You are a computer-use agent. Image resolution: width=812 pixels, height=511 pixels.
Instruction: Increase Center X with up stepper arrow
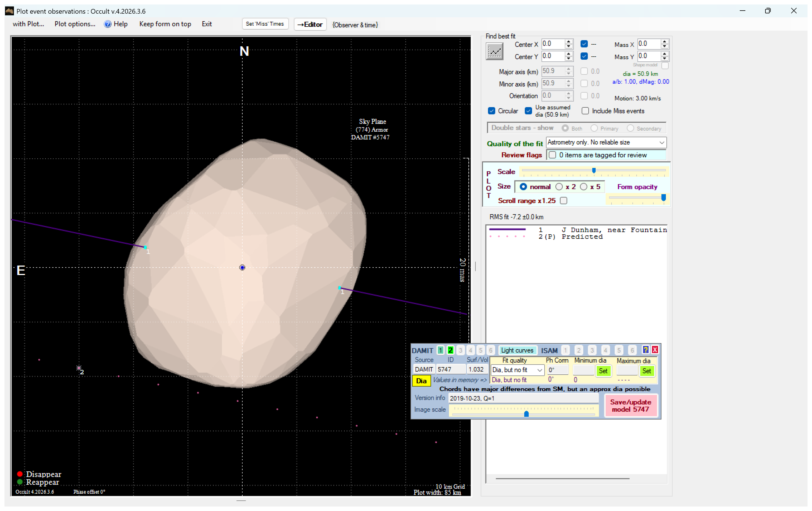pyautogui.click(x=569, y=42)
